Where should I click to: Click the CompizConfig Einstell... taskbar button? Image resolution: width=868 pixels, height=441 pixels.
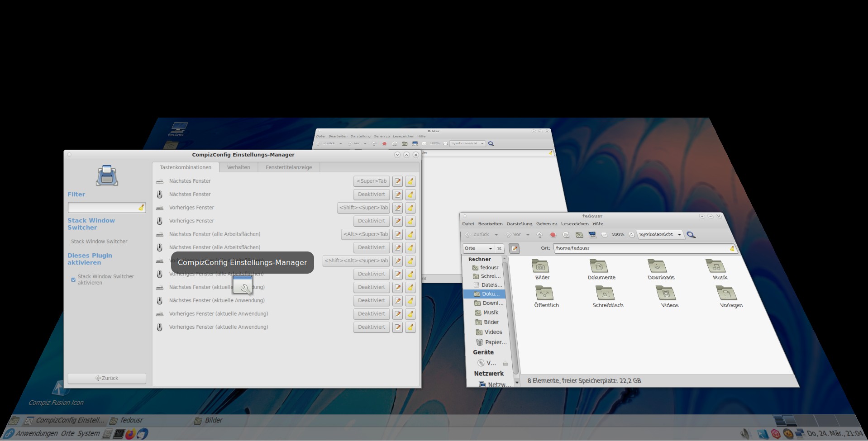click(x=65, y=421)
